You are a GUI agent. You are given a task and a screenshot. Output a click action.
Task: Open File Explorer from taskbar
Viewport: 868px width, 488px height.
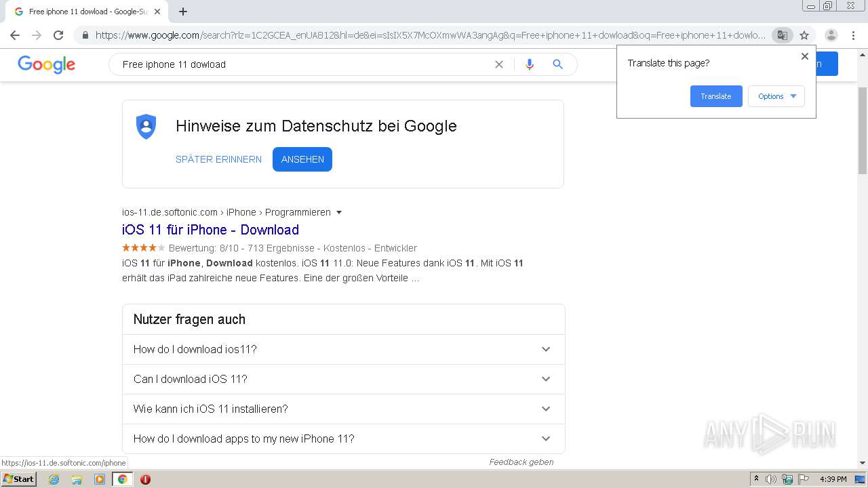[77, 479]
